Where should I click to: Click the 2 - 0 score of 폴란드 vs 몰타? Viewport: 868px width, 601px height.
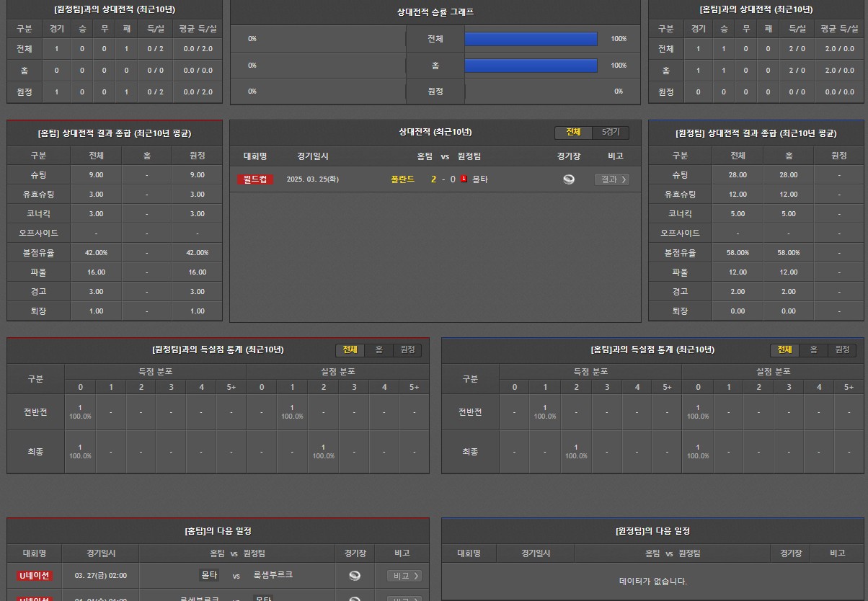point(443,179)
